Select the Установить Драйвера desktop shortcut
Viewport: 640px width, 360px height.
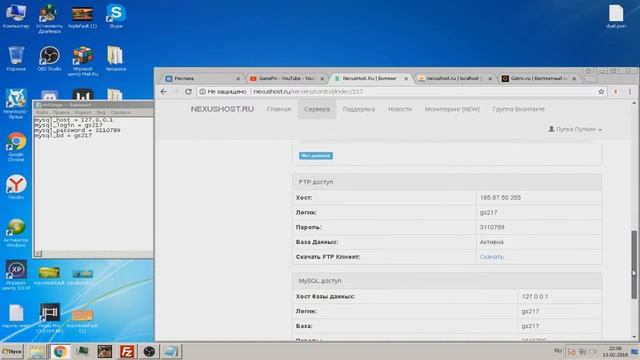(x=49, y=19)
